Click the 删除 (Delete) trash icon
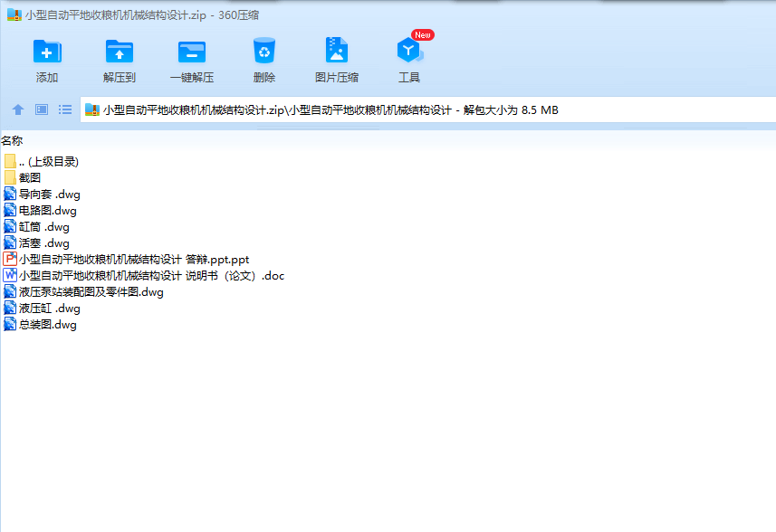The image size is (776, 532). coord(264,51)
